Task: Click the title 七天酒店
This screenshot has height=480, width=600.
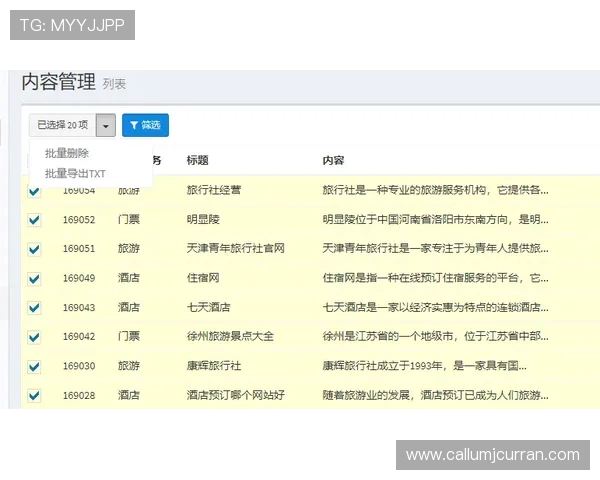Action: pyautogui.click(x=209, y=307)
